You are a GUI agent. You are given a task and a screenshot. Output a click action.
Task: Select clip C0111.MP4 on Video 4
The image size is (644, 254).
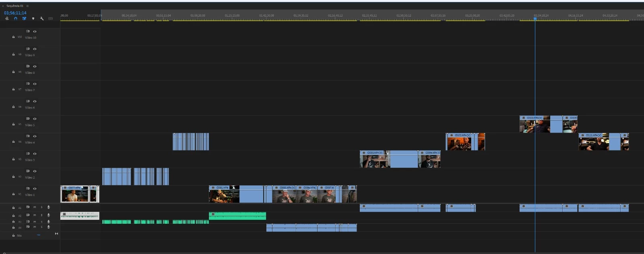[600, 142]
